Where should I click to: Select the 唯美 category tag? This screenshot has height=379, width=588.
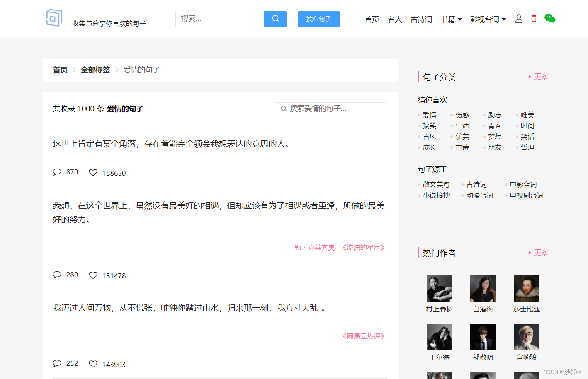click(x=527, y=115)
